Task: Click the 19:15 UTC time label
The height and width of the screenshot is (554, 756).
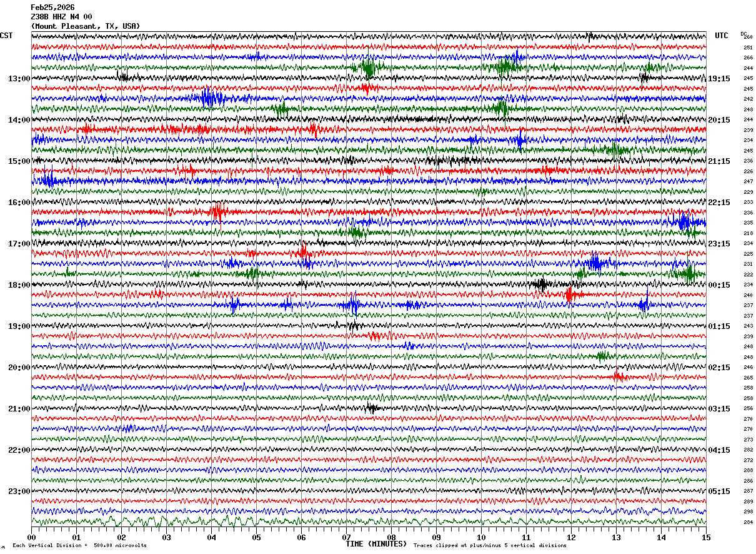Action: coord(719,79)
